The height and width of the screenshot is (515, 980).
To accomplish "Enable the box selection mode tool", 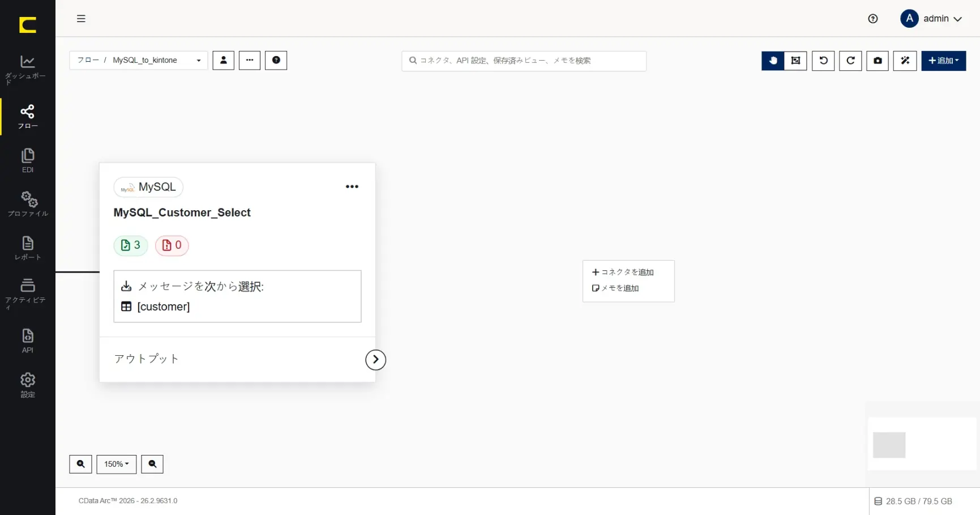I will tap(795, 61).
